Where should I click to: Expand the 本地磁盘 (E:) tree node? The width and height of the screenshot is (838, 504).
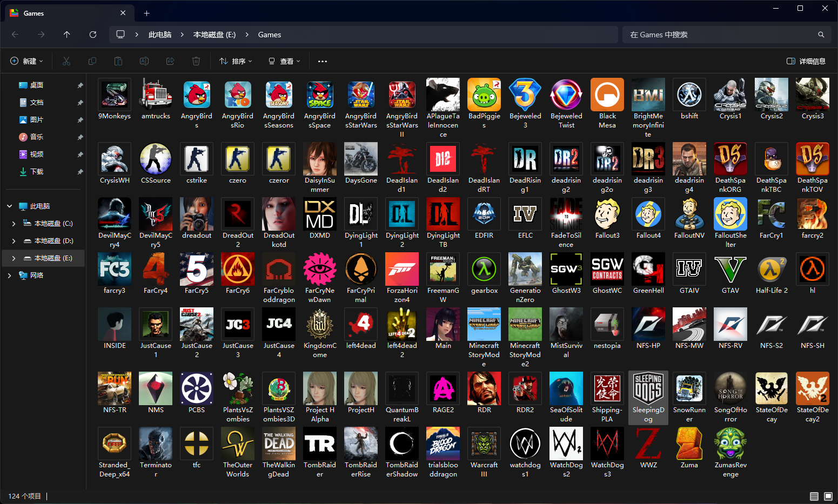click(14, 258)
